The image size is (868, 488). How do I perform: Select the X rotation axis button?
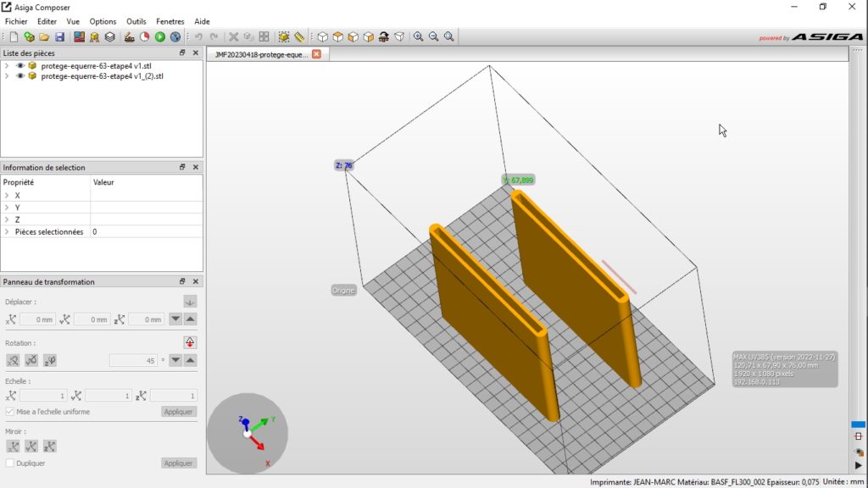13,360
